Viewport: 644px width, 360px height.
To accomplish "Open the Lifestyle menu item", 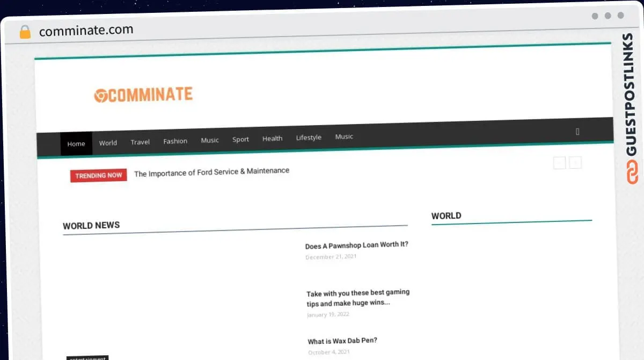I will tap(309, 138).
